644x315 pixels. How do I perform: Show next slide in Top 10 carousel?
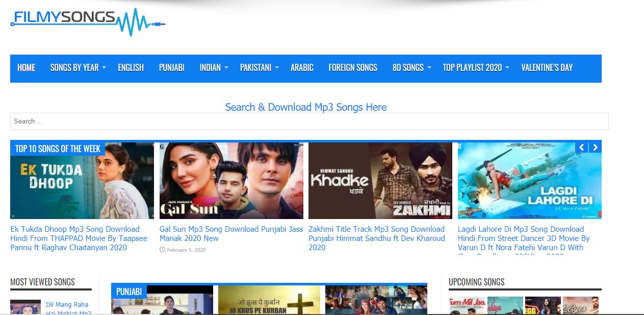[595, 147]
